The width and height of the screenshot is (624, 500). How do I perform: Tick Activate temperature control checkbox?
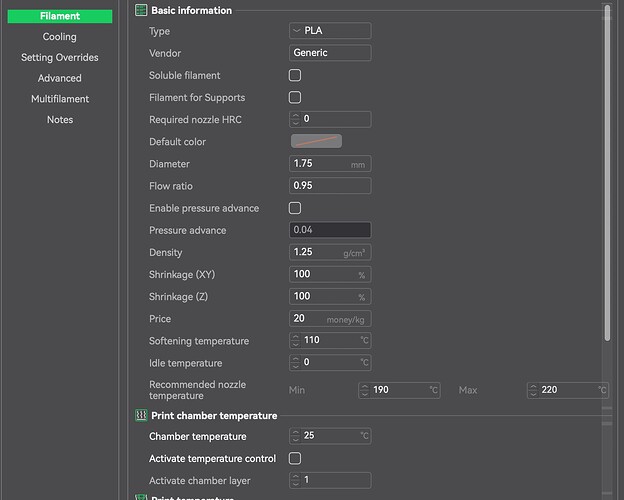(295, 458)
